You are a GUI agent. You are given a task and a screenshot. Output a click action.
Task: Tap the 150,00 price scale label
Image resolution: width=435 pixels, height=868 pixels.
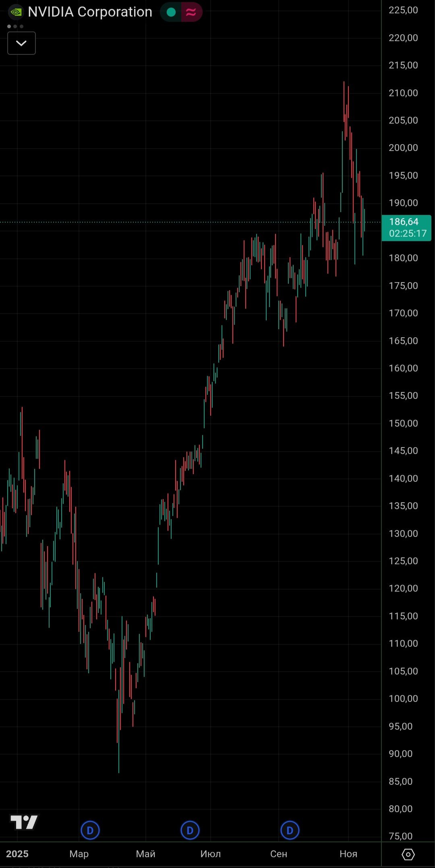pos(403,423)
